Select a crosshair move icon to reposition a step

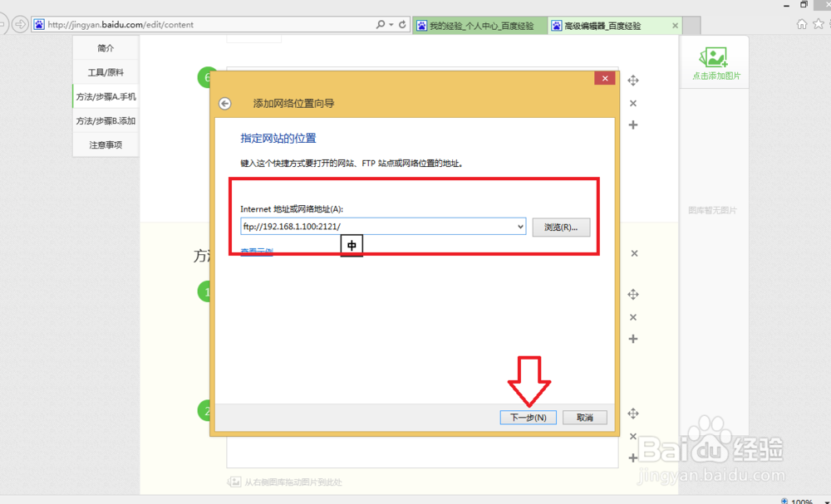(x=632, y=80)
